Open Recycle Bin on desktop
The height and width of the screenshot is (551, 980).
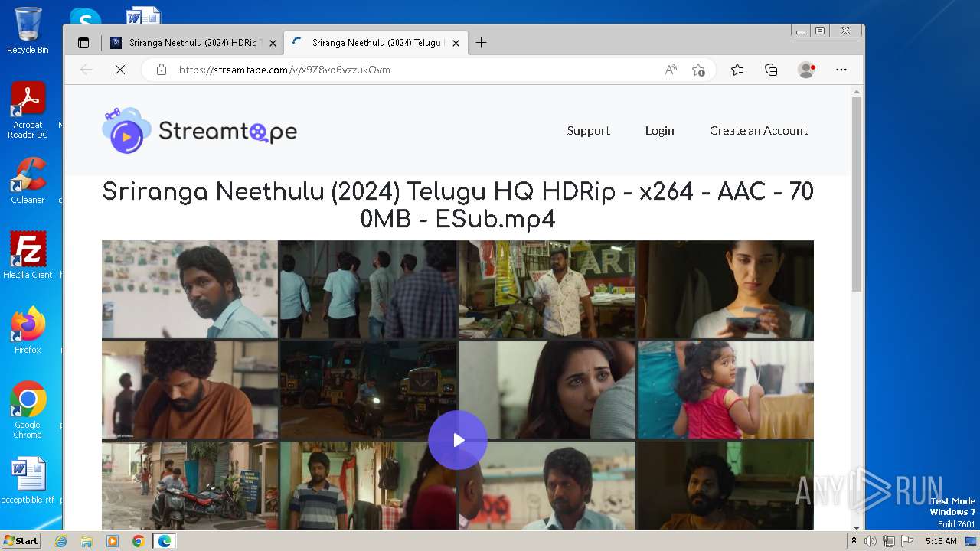pyautogui.click(x=28, y=31)
